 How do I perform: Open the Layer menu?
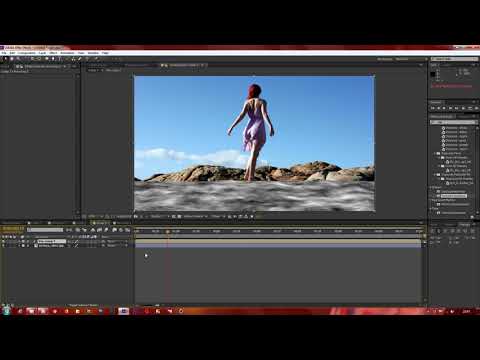tap(42, 53)
